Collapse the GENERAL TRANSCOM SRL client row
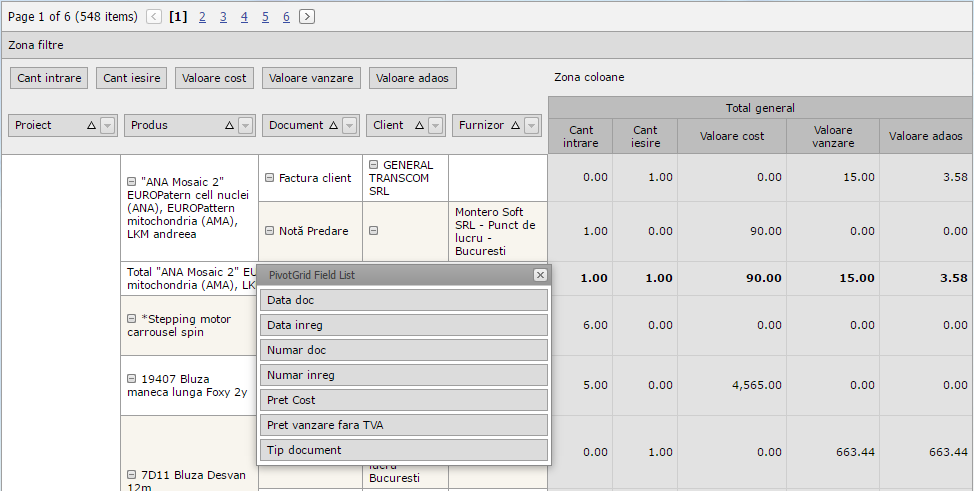 (x=373, y=165)
